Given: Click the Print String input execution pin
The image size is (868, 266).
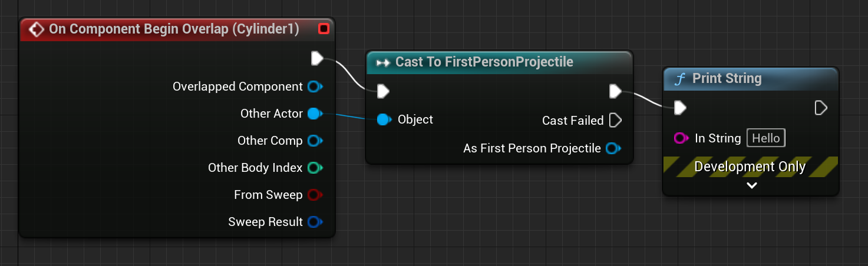Looking at the screenshot, I should click(680, 108).
